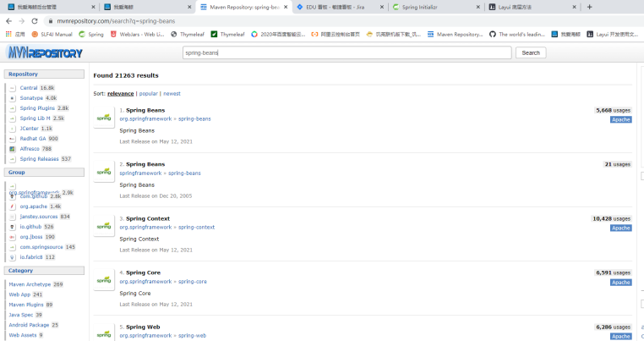Viewport: 644px width, 341px height.
Task: Click the Apache license badge for Spring Context
Action: tap(620, 228)
